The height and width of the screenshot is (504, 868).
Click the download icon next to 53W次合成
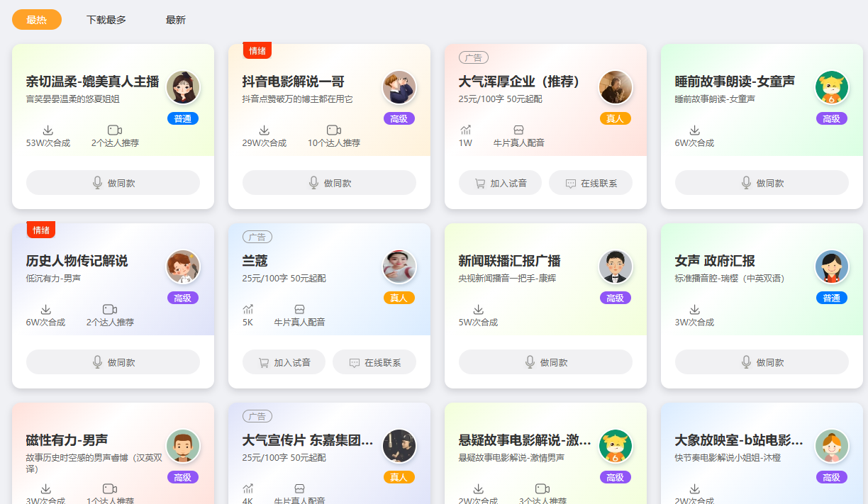(x=48, y=130)
